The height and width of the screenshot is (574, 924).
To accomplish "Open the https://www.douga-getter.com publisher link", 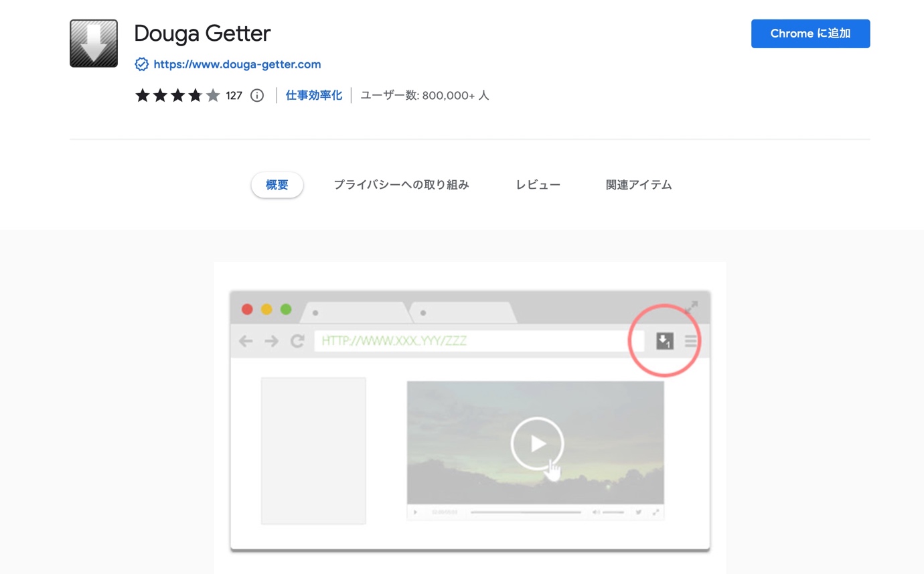I will [237, 64].
